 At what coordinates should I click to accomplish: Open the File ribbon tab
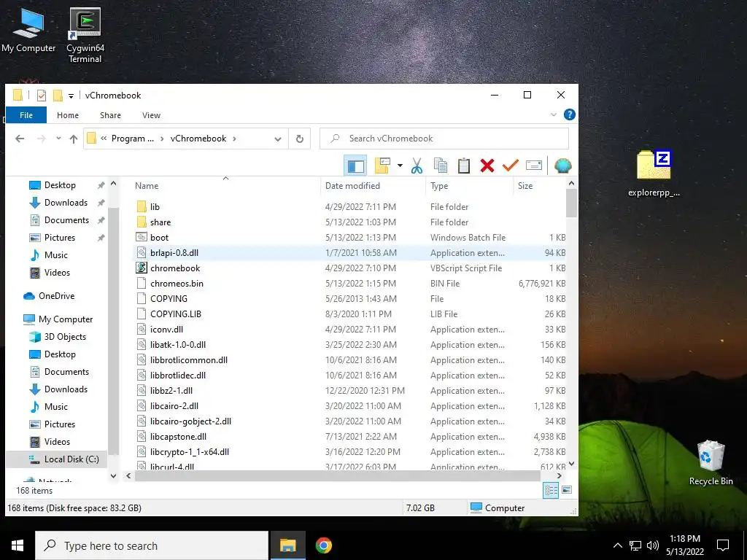26,115
